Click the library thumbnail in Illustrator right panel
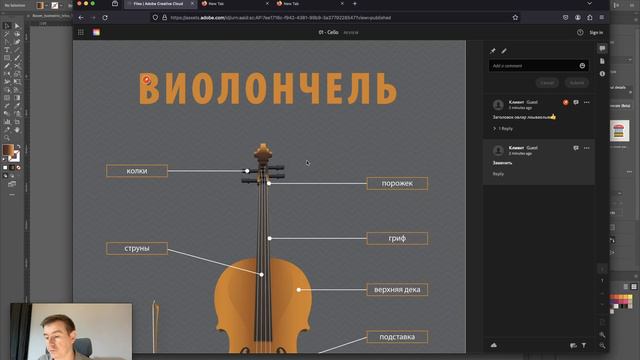This screenshot has width=640, height=360. coord(620,131)
